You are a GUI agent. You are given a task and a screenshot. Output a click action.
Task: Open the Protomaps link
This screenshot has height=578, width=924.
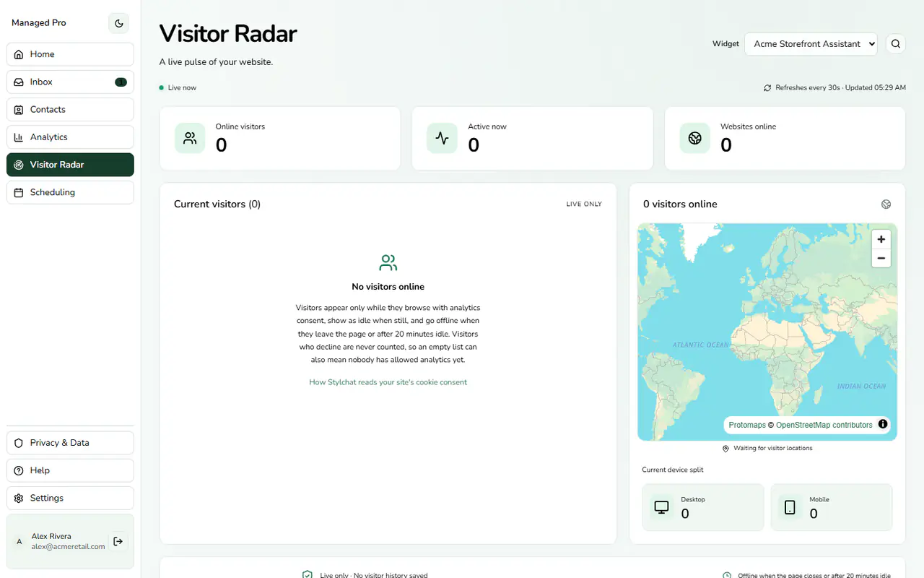tap(746, 425)
